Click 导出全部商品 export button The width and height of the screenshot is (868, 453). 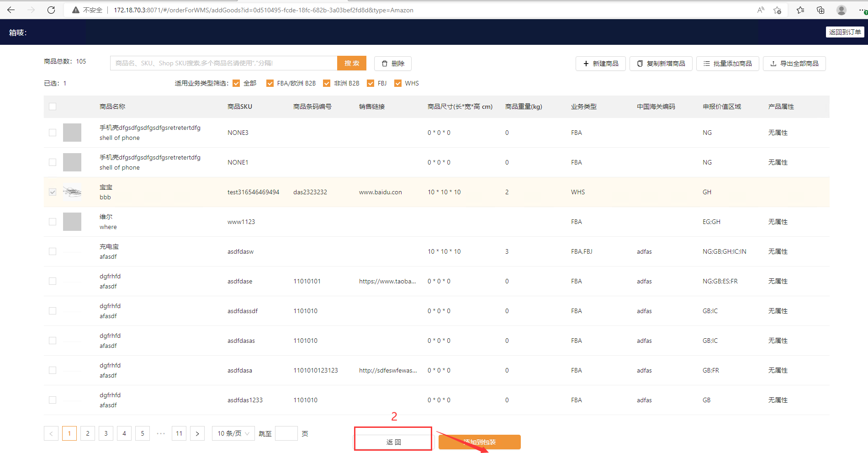794,64
